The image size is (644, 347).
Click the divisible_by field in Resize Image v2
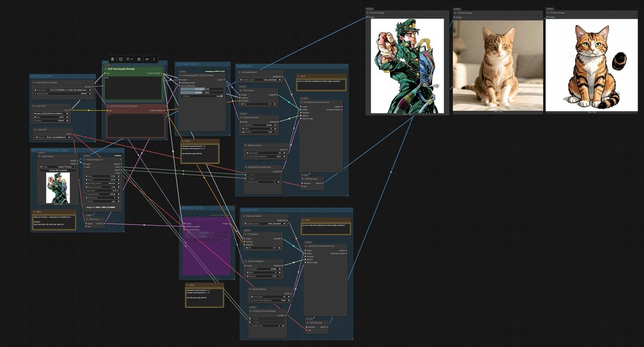101,198
